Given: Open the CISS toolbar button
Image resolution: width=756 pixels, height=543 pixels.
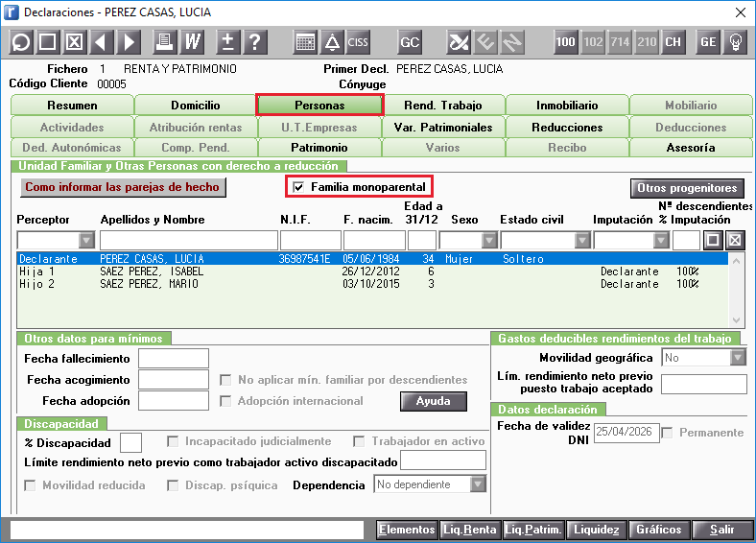Looking at the screenshot, I should (358, 42).
